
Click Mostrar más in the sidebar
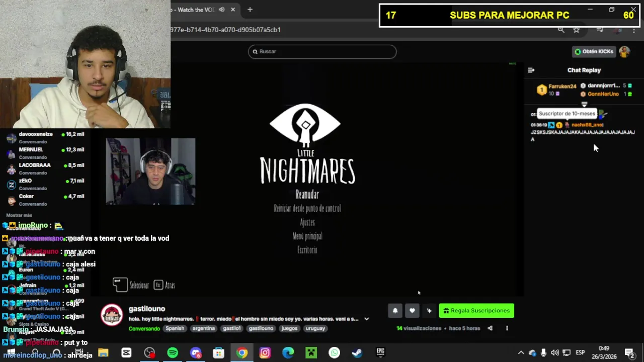19,215
